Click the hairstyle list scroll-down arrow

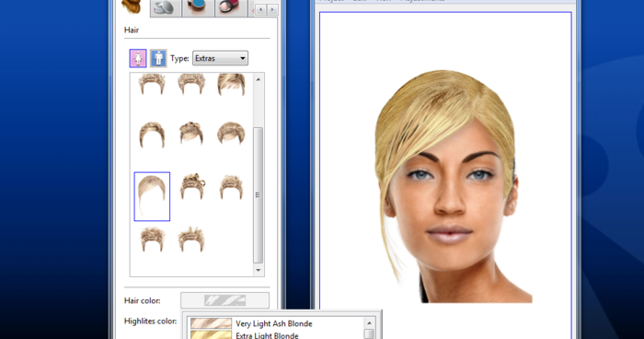259,270
